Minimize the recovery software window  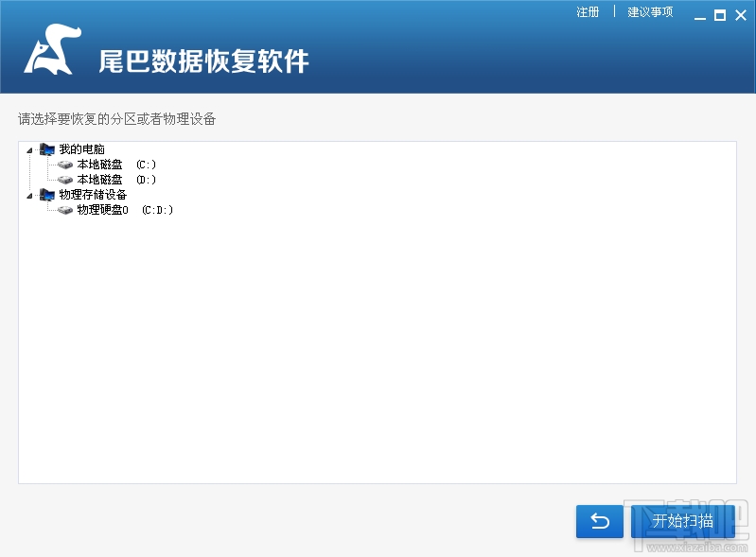(x=700, y=16)
